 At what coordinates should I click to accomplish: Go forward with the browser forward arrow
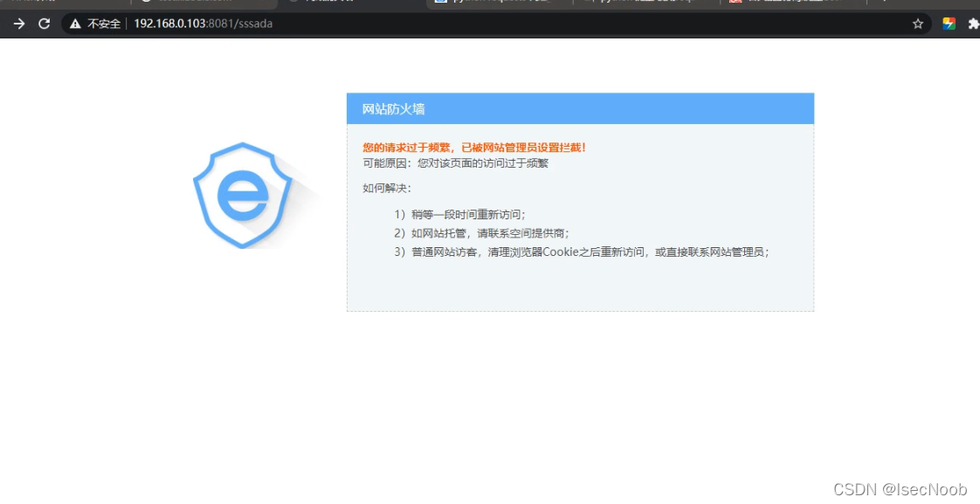(x=19, y=24)
